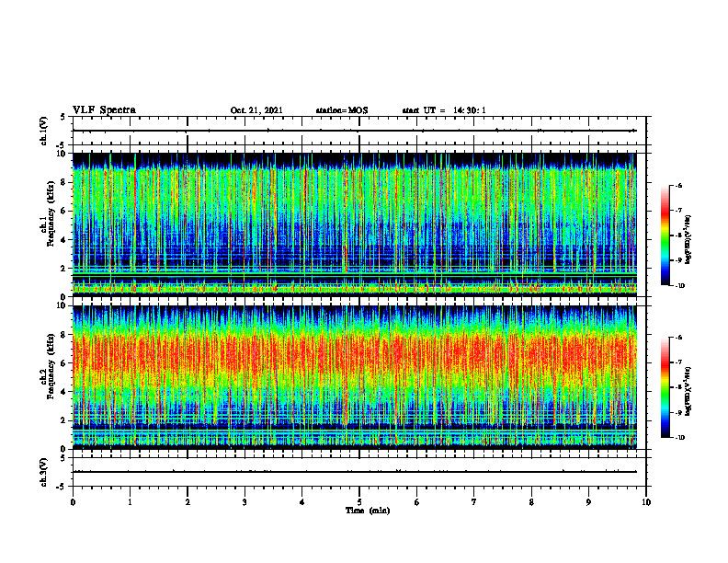Image resolution: width=728 pixels, height=563 pixels.
Task: Click the time axis tick label '8'
Action: (531, 502)
